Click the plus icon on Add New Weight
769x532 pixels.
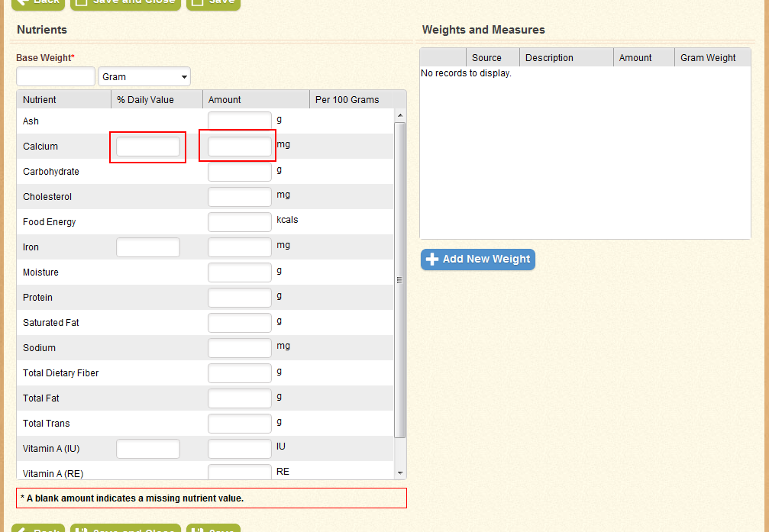pos(432,260)
